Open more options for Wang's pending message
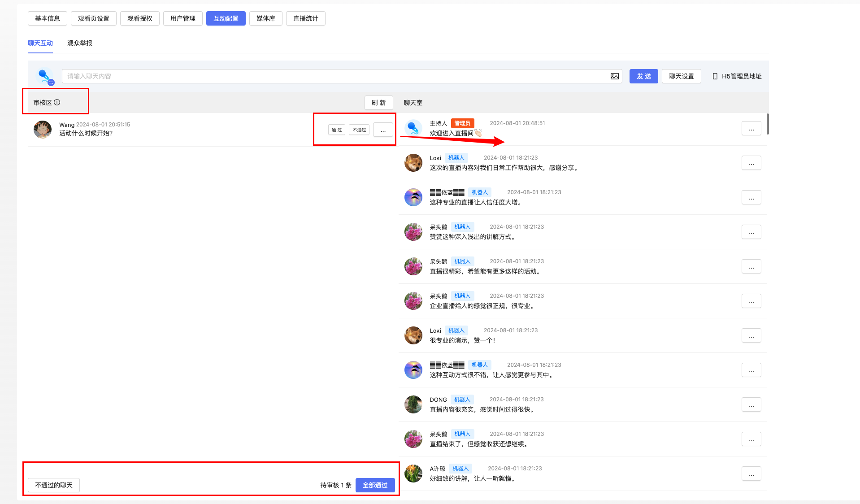Viewport: 860px width, 504px height. tap(383, 130)
